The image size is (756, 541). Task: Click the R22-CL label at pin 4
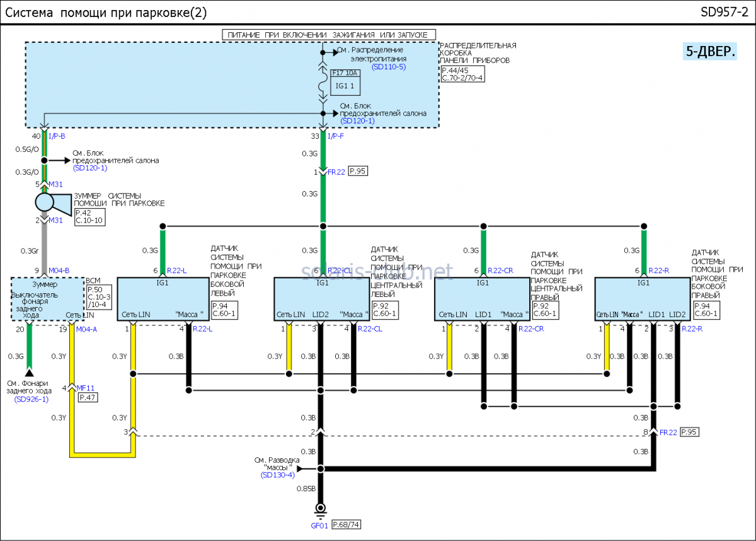369,329
